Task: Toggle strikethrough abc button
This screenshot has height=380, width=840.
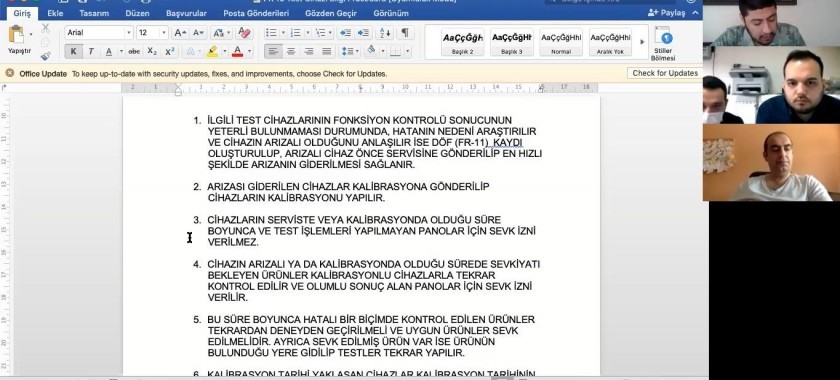Action: point(134,51)
